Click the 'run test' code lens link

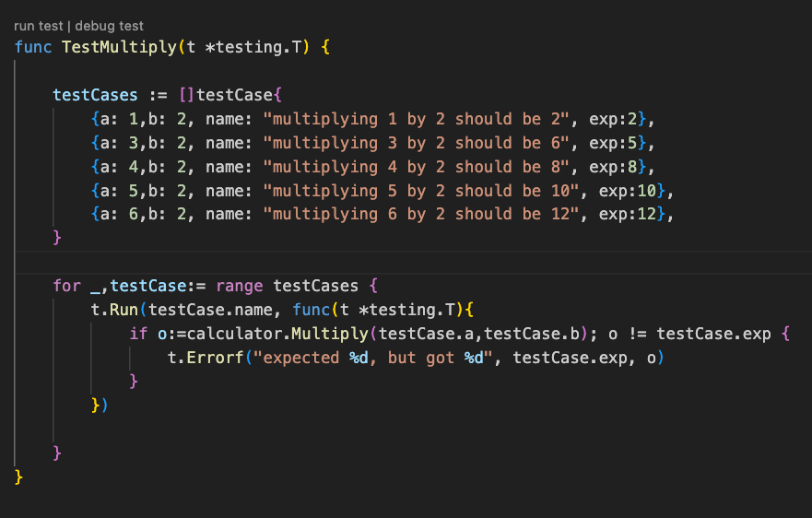coord(38,27)
